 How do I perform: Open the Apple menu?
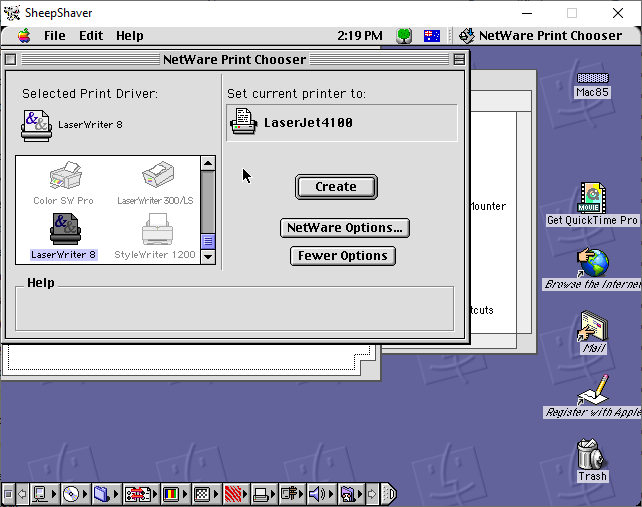(24, 36)
